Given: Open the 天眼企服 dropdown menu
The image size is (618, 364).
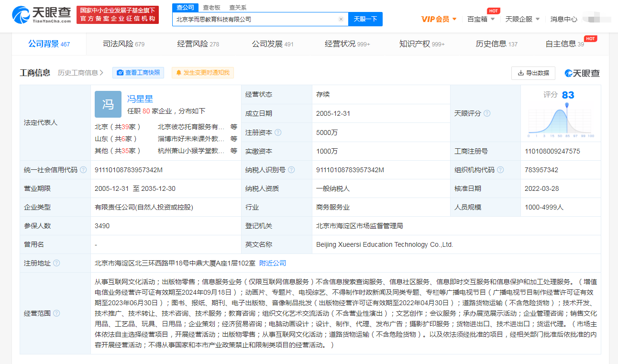Looking at the screenshot, I should pyautogui.click(x=522, y=19).
